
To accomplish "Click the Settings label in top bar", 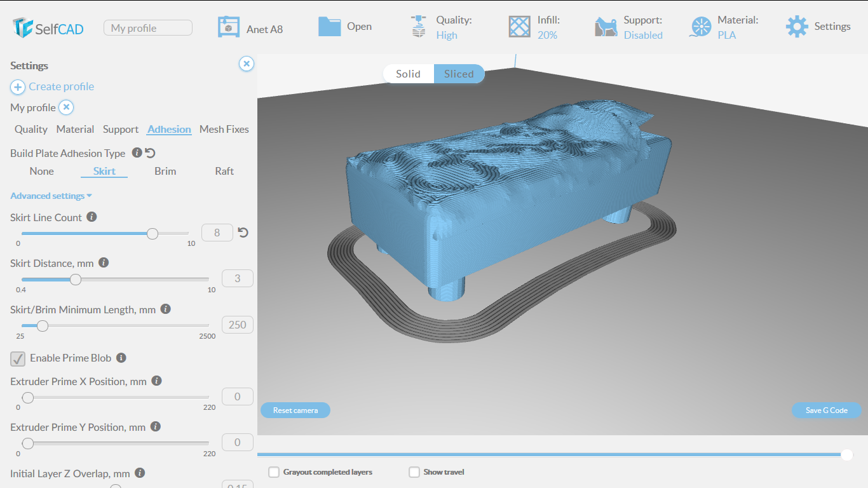I will point(832,27).
